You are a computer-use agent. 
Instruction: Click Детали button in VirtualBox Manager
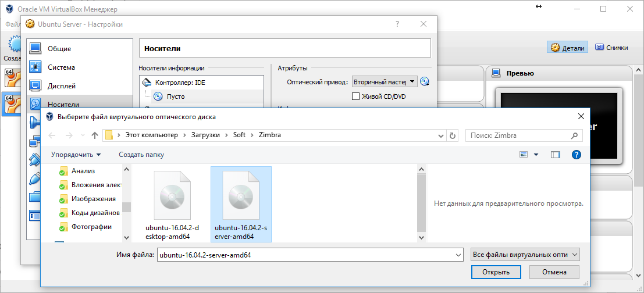(x=567, y=48)
